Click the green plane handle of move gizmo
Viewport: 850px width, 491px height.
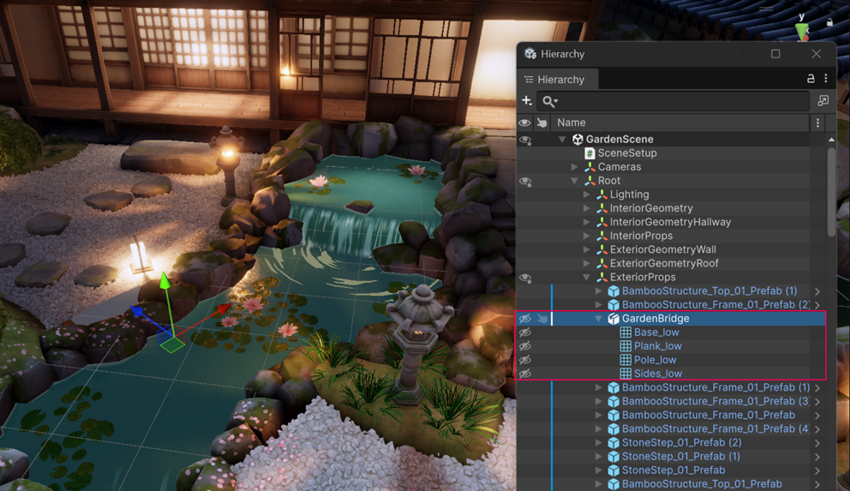pos(172,344)
